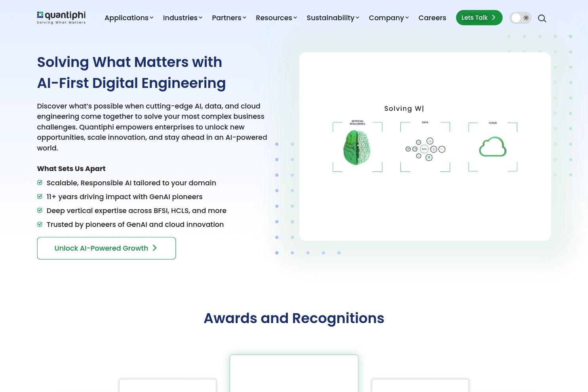The height and width of the screenshot is (392, 588).
Task: Click the Solving What Matters headline
Action: 131,72
